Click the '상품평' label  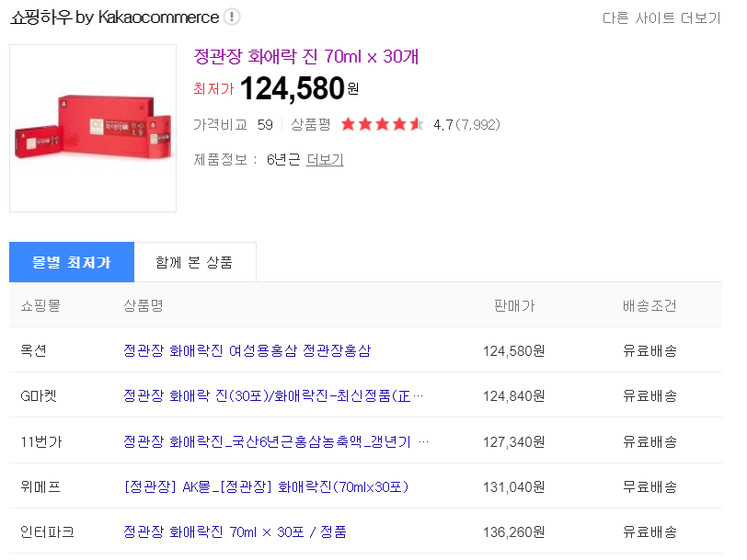click(x=311, y=125)
